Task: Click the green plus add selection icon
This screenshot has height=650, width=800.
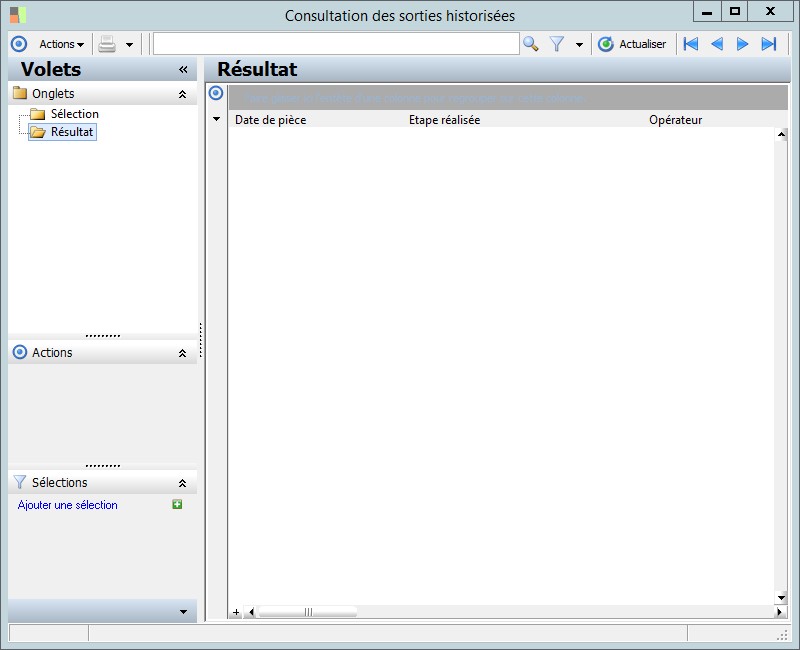Action: [177, 505]
